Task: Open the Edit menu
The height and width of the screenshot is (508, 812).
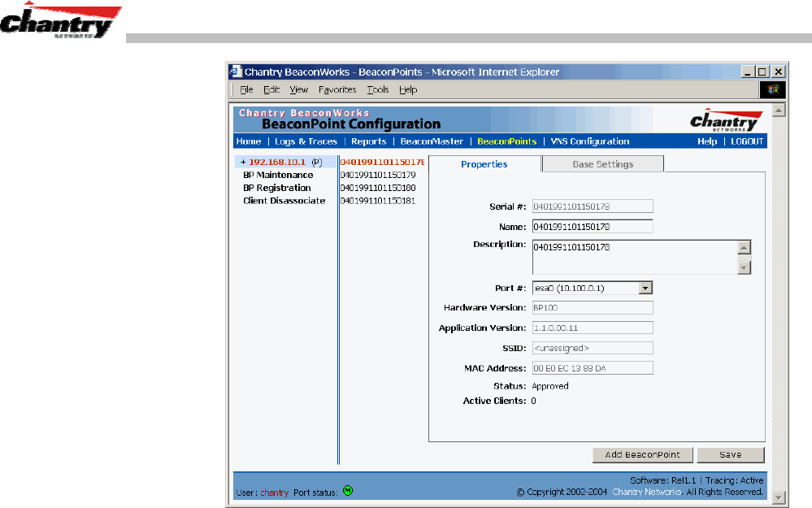Action: point(271,89)
